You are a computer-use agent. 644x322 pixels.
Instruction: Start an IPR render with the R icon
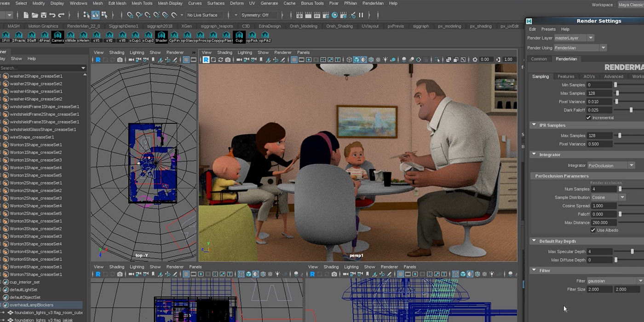[x=206, y=59]
